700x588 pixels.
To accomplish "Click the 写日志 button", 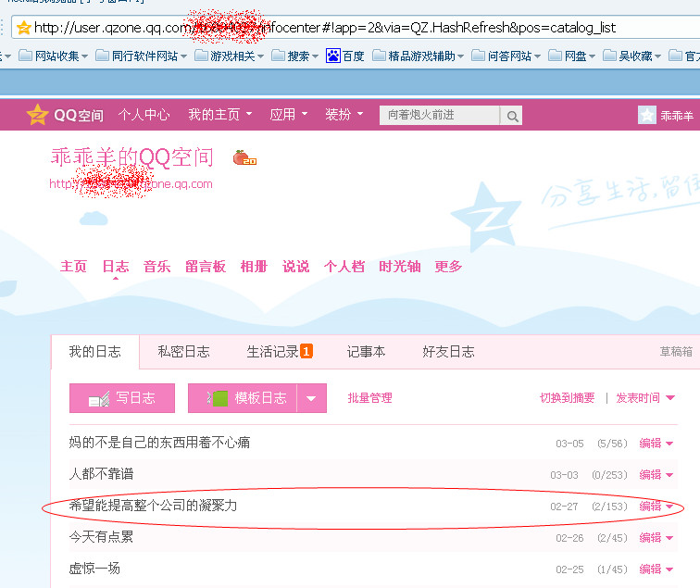I will (122, 398).
